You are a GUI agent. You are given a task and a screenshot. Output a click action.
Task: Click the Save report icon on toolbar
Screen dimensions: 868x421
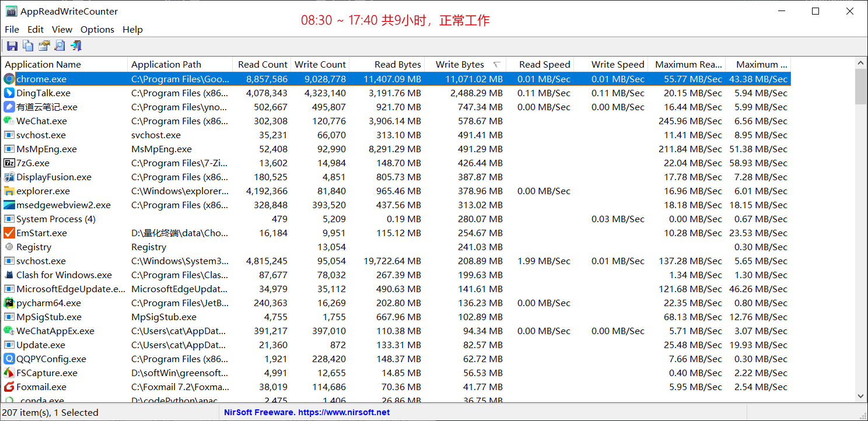12,45
